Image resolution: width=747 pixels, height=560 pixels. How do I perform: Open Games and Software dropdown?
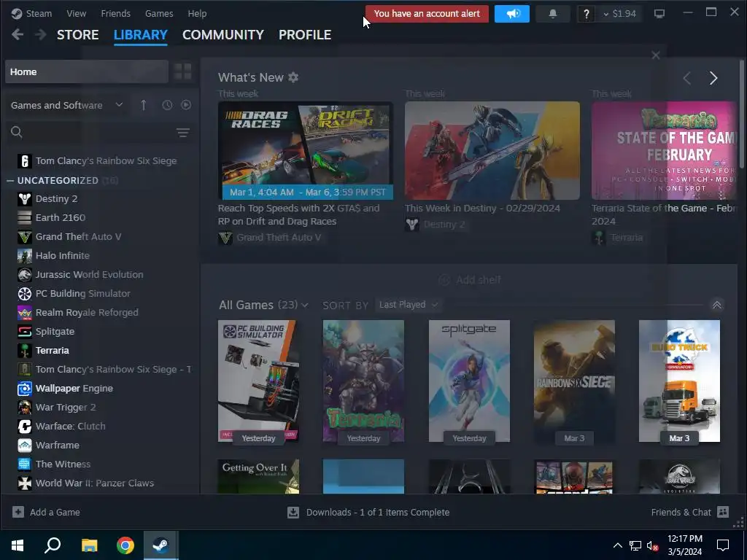click(67, 105)
